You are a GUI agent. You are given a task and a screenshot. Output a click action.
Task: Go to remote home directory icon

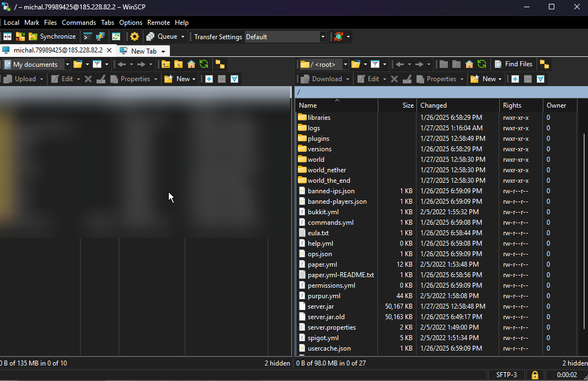(469, 64)
